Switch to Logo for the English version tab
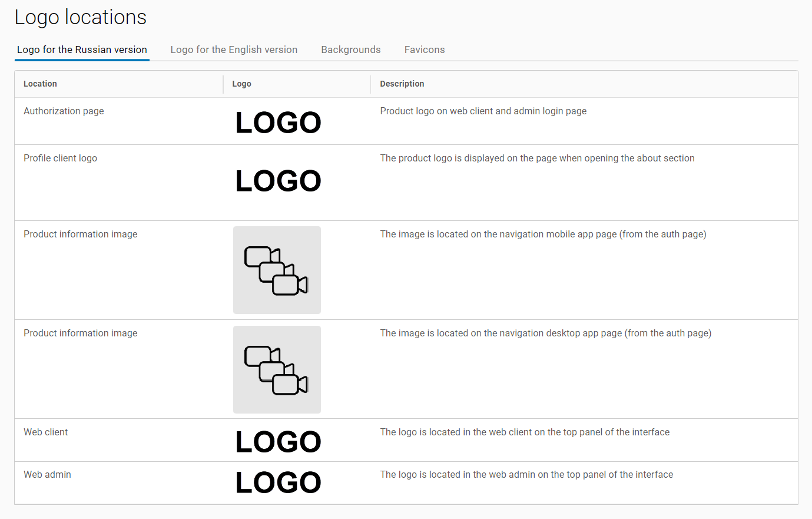 pyautogui.click(x=234, y=49)
